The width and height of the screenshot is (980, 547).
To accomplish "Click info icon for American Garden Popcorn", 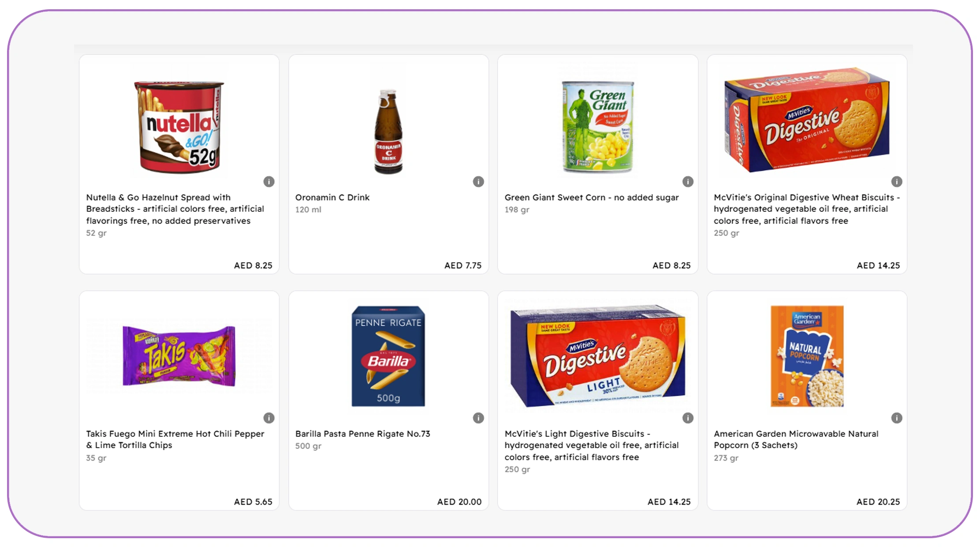I will click(x=896, y=418).
